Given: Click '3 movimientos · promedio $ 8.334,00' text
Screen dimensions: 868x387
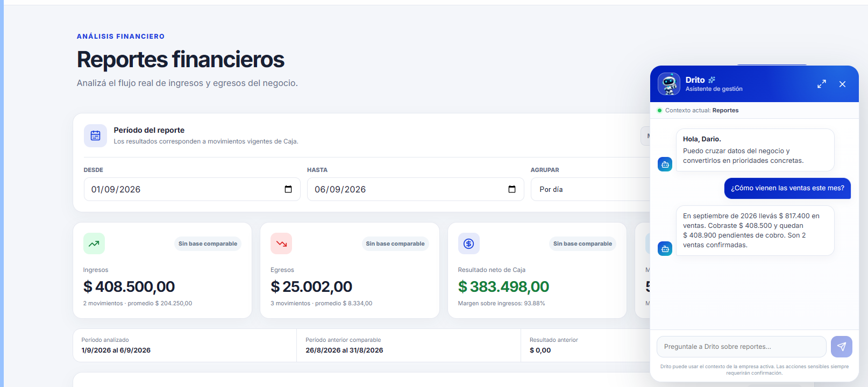Looking at the screenshot, I should [321, 303].
